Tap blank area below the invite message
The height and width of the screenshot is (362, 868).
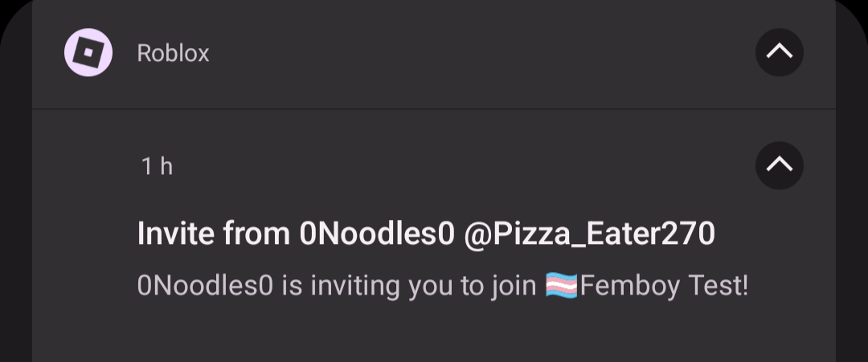pos(434,333)
